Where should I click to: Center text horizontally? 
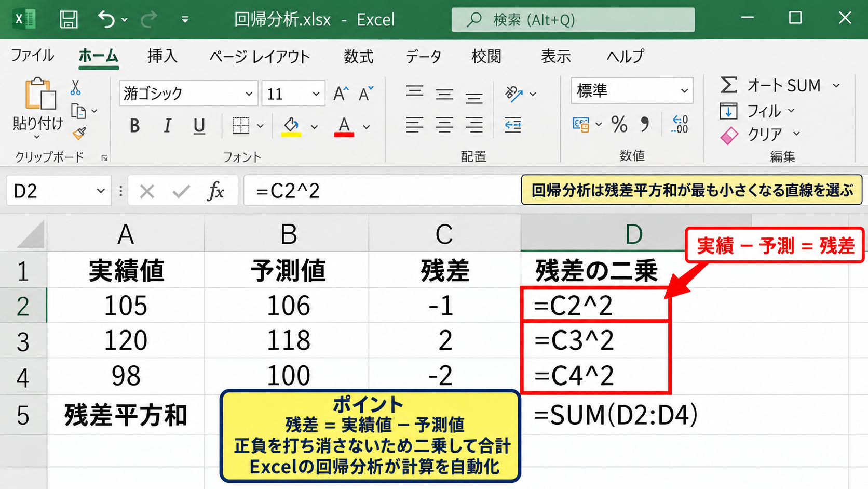[444, 125]
